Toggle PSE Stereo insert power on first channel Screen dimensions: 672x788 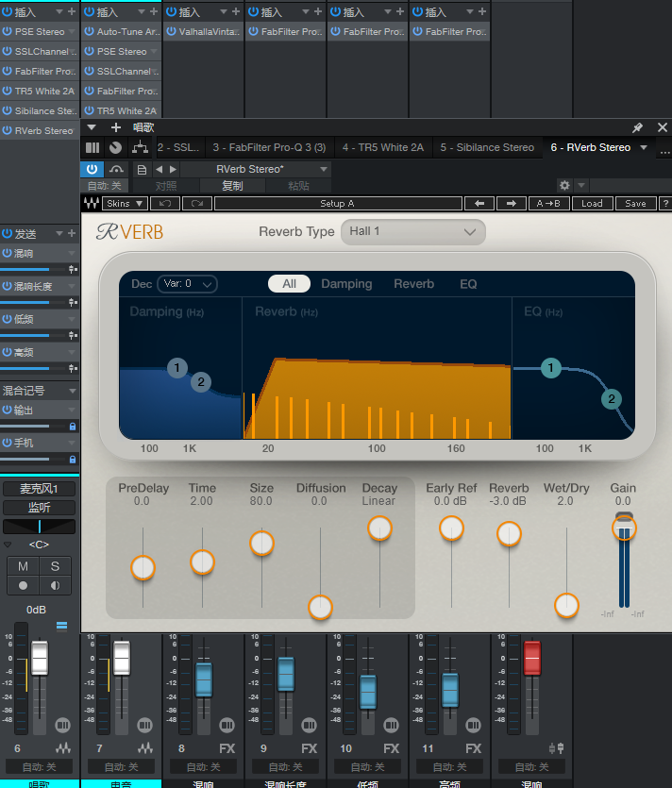coord(7,31)
